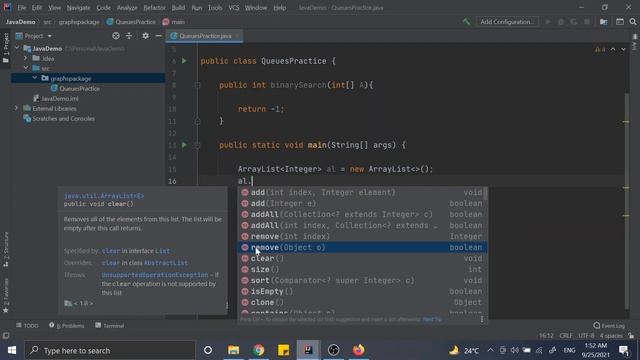640x360 pixels.
Task: Choose clone() completion suggestion
Action: pos(362,302)
